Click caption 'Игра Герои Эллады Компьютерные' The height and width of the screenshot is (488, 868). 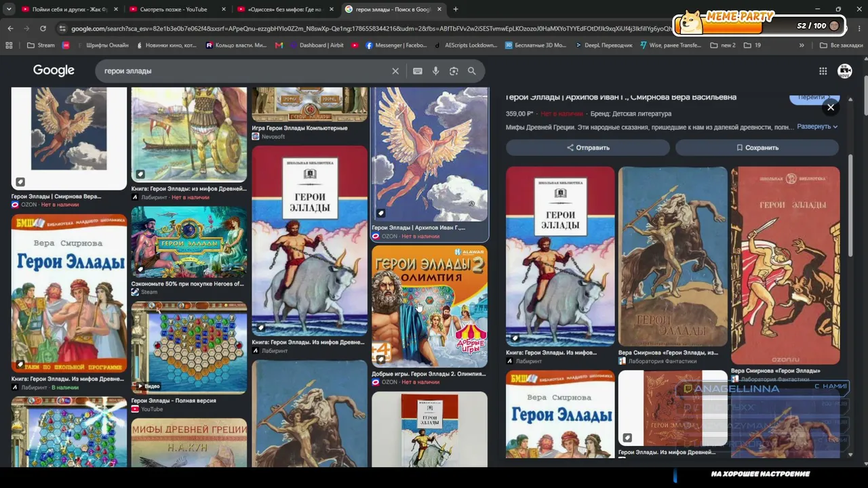[300, 128]
